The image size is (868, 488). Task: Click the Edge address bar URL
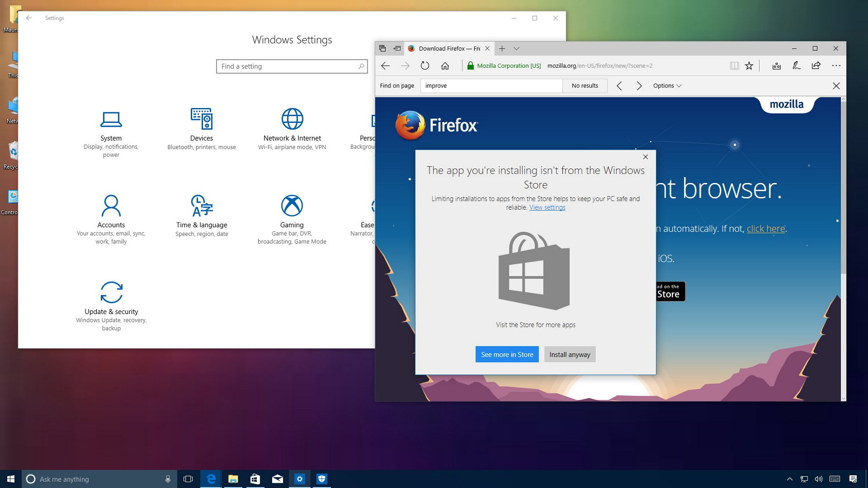tap(600, 66)
